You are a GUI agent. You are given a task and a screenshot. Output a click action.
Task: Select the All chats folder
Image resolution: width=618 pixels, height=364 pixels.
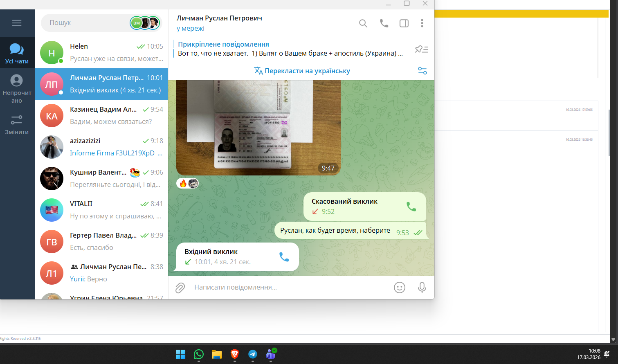coord(17,53)
